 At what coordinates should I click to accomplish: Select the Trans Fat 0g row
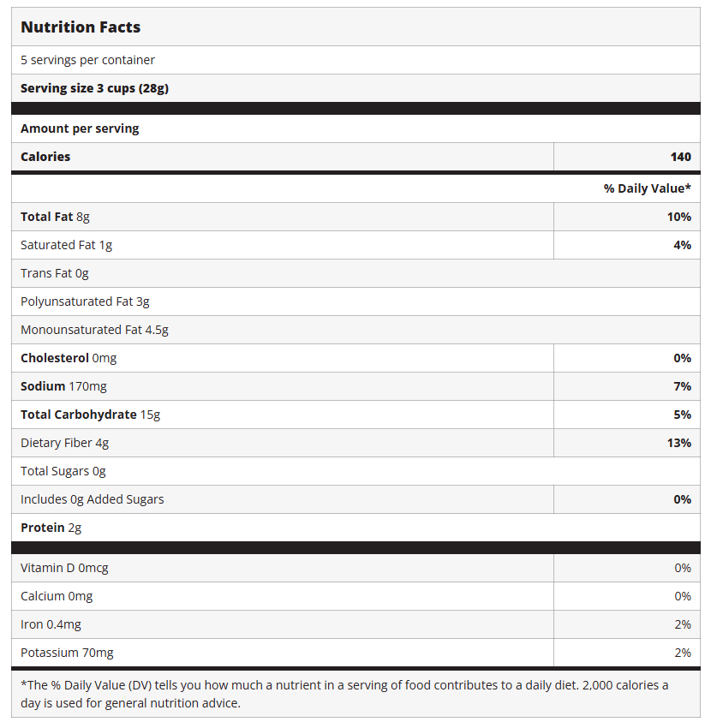pyautogui.click(x=55, y=273)
